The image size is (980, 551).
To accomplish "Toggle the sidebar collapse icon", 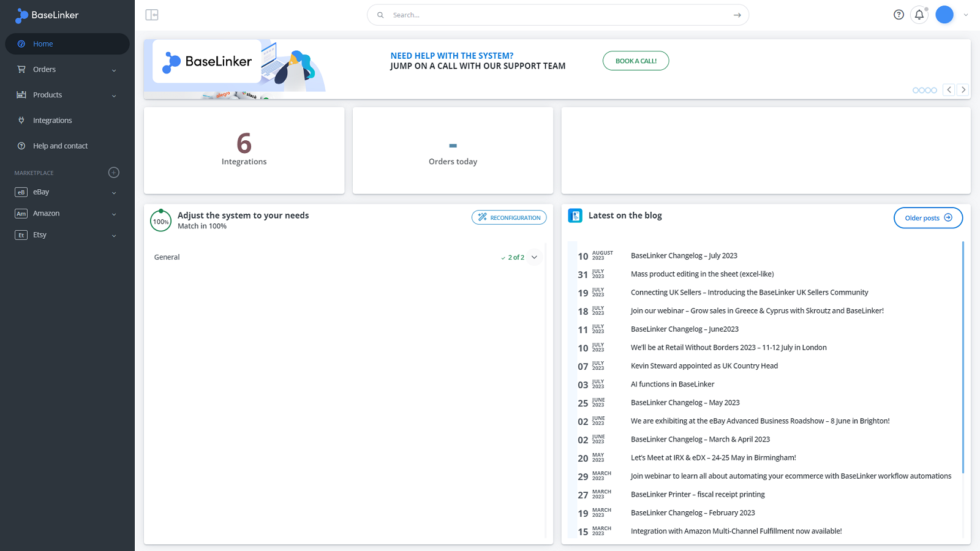I will coord(152,15).
